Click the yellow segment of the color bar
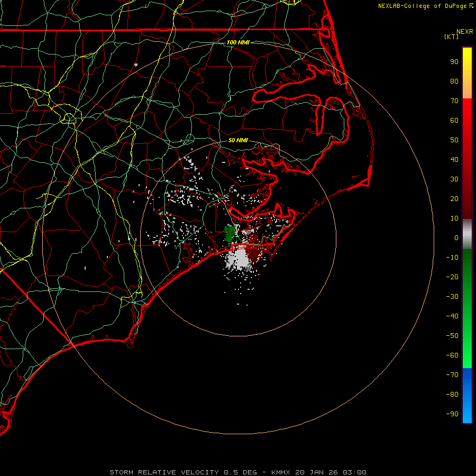The width and height of the screenshot is (476, 476). [467, 72]
